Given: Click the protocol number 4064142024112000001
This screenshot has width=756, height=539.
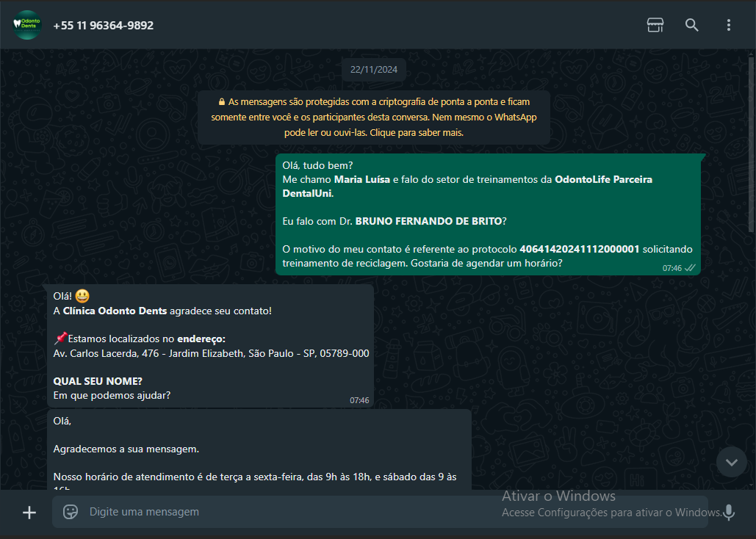Looking at the screenshot, I should point(579,249).
